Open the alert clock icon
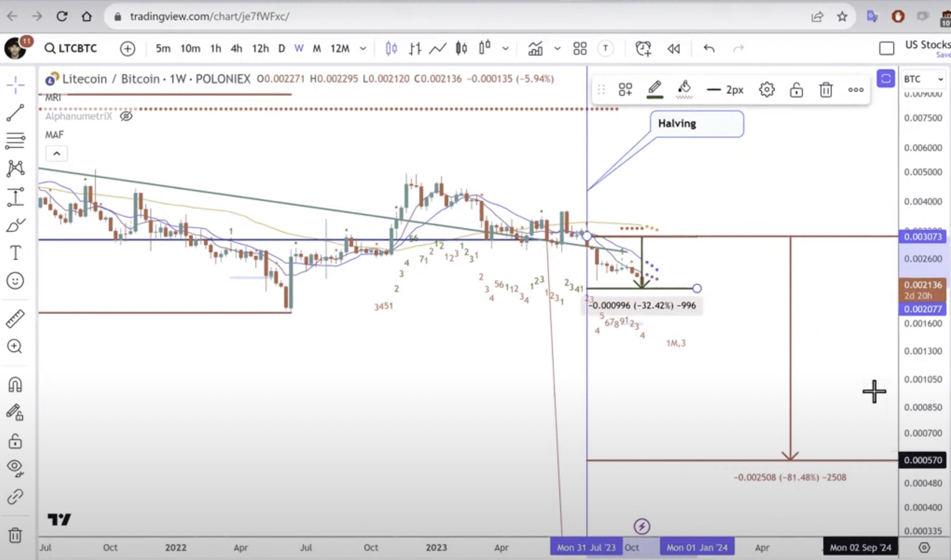 click(643, 49)
